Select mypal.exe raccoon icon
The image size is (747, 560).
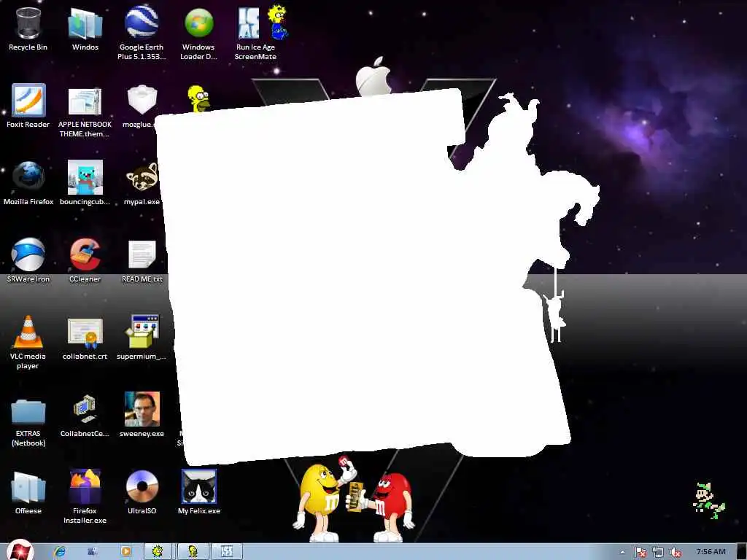point(142,184)
